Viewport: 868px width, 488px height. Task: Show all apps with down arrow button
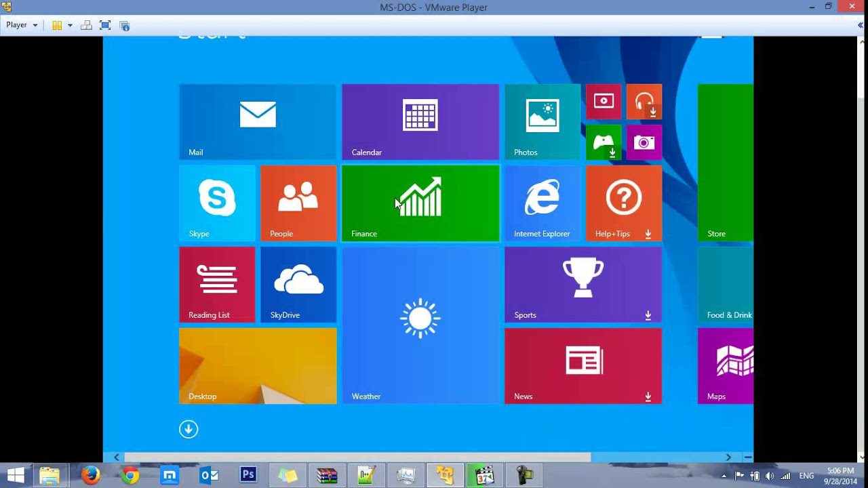tap(189, 429)
